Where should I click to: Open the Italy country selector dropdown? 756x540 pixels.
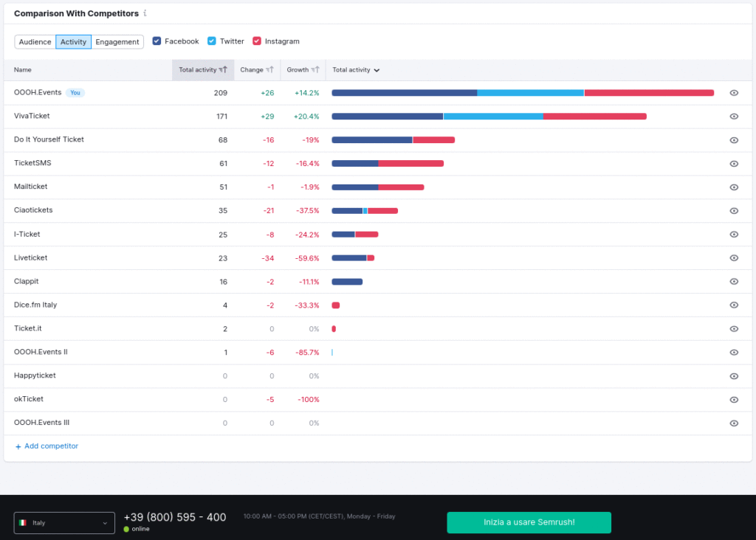click(x=64, y=523)
